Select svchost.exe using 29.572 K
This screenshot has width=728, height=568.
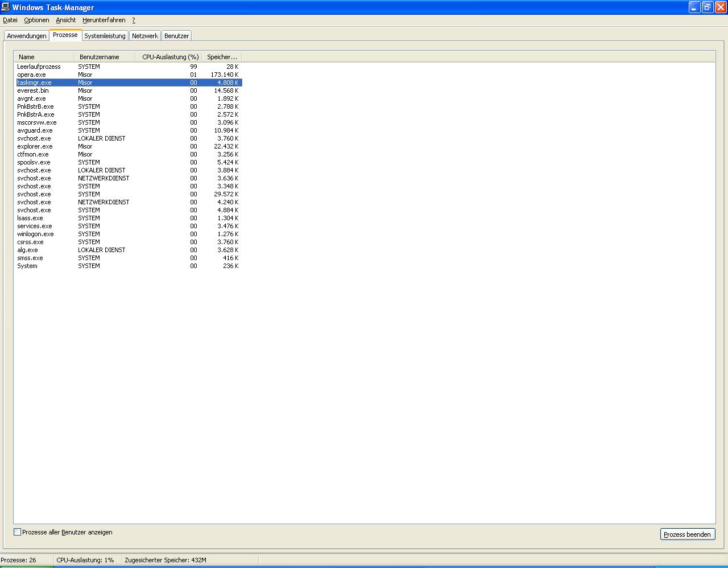pyautogui.click(x=129, y=194)
